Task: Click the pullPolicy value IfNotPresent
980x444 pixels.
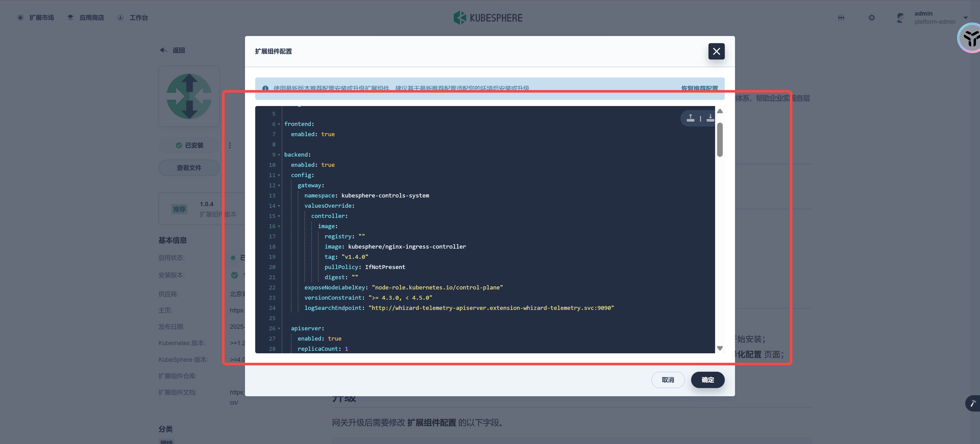Action: (385, 267)
